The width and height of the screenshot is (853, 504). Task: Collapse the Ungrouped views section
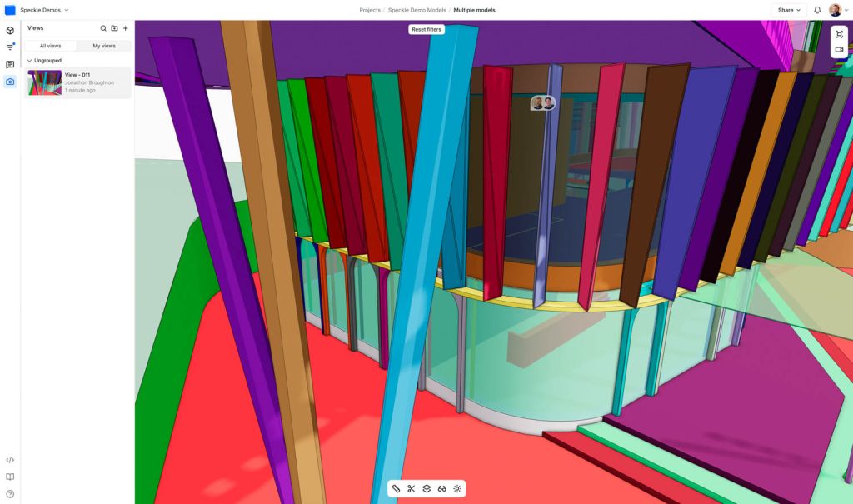30,61
